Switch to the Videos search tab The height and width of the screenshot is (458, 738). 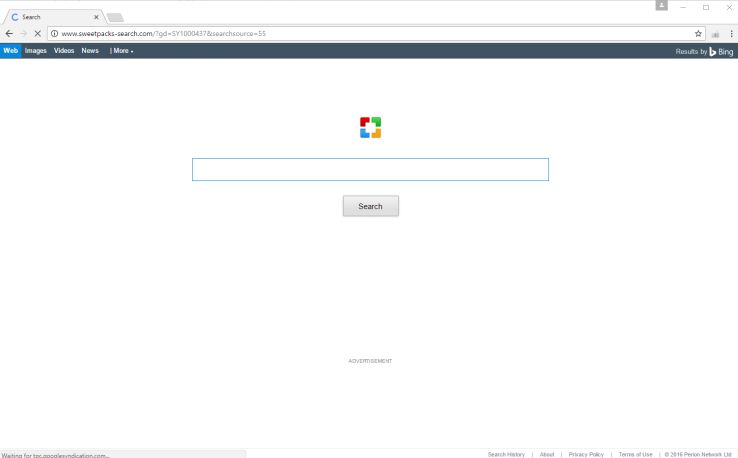[x=64, y=51]
